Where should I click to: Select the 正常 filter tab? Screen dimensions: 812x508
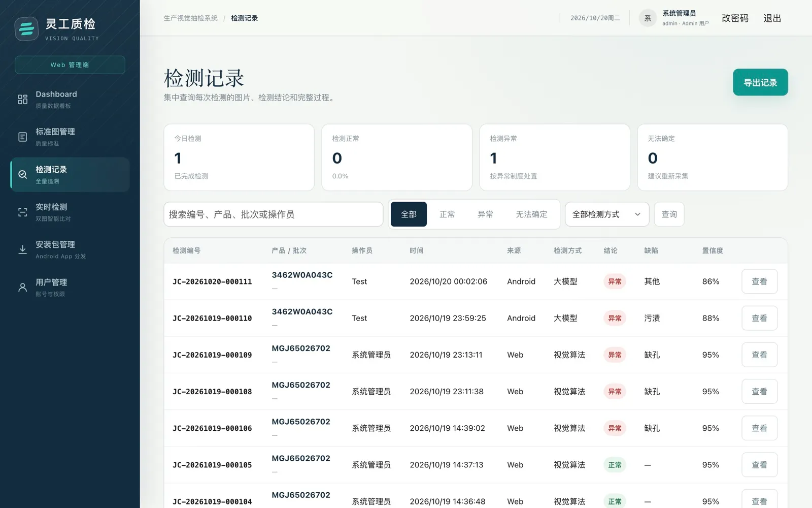[447, 214]
